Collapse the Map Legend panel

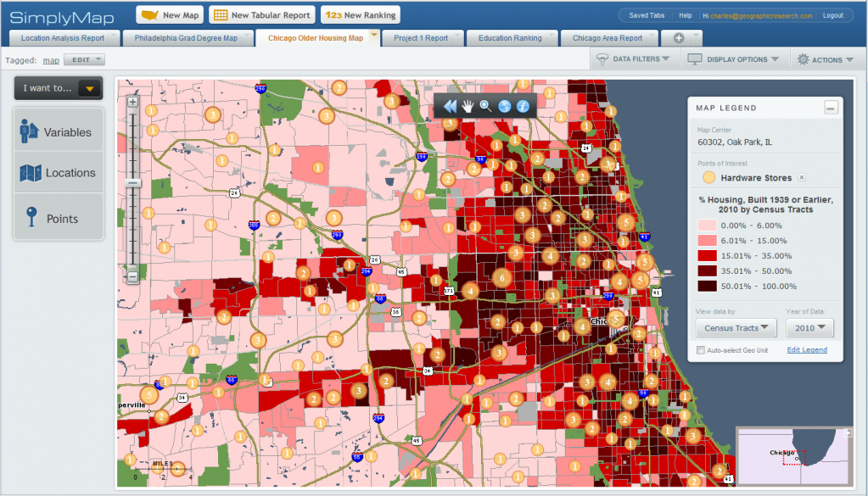(x=831, y=108)
